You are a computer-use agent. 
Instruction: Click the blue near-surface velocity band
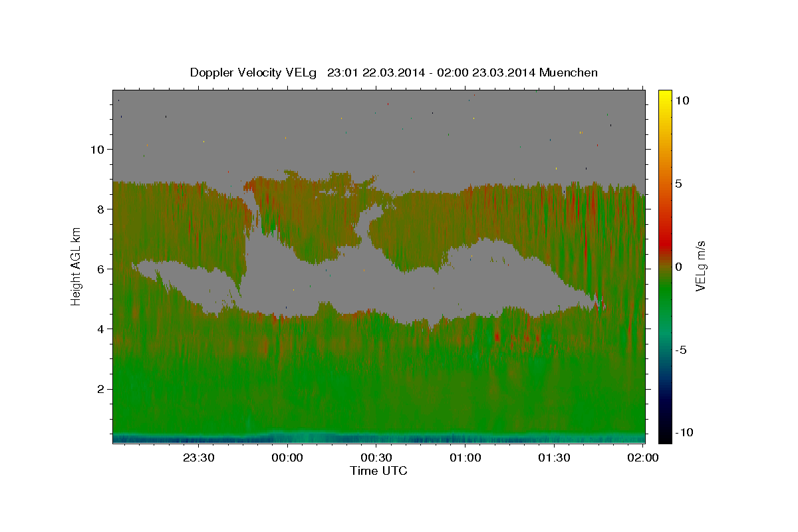coord(378,438)
